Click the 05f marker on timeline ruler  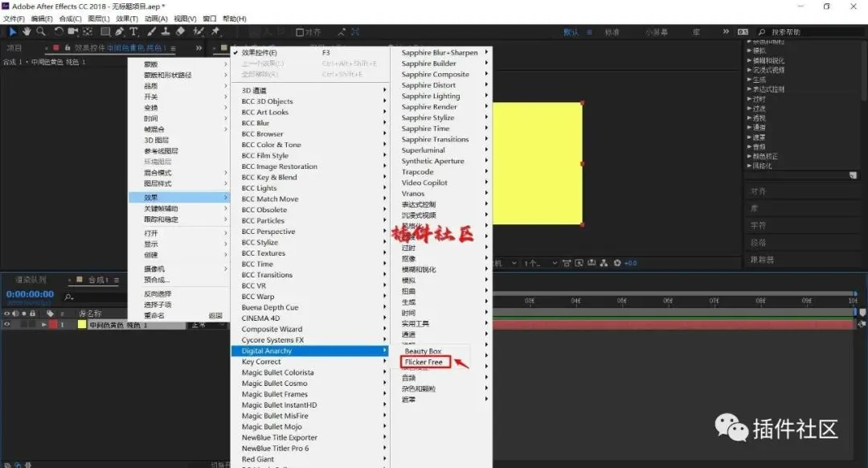[621, 301]
